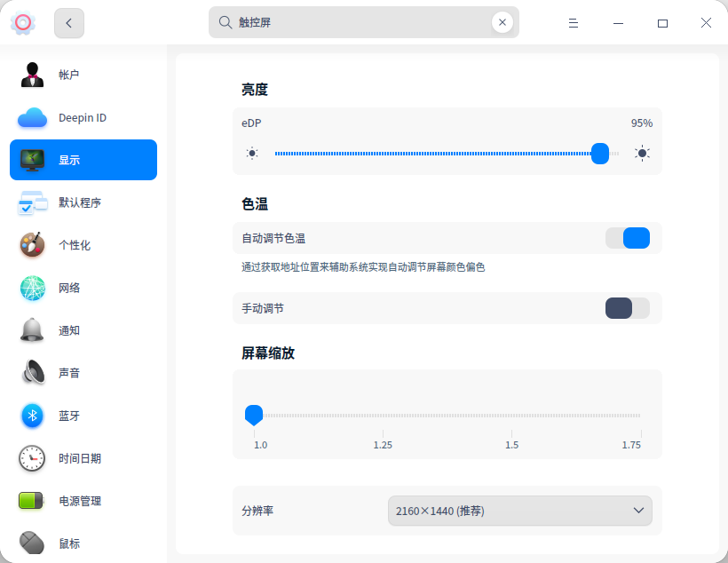Screen dimensions: 728x563
Task: Open the 个性化 palette icon
Action: pos(32,245)
